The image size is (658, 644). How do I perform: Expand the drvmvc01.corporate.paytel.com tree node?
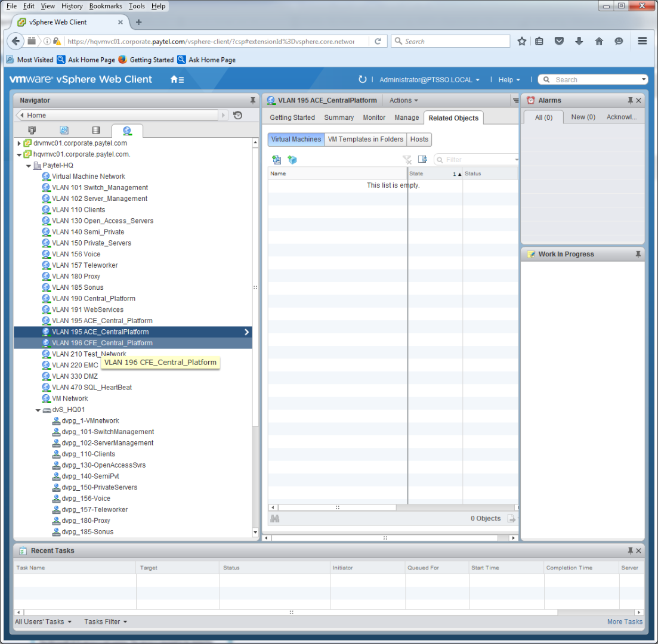click(19, 143)
